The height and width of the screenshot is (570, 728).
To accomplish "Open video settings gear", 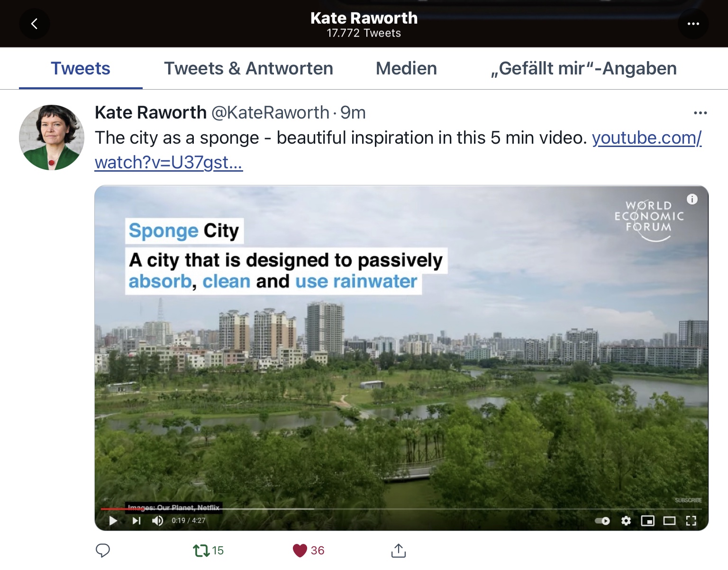I will click(626, 521).
